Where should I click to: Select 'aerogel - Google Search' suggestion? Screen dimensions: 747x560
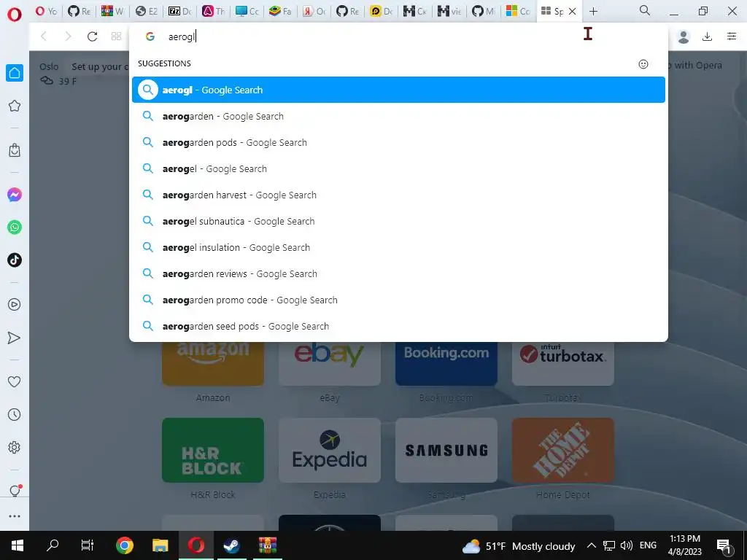click(398, 168)
